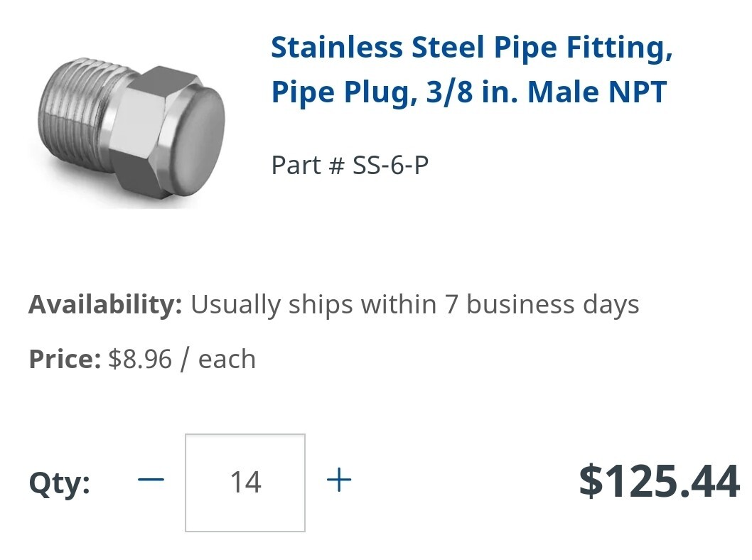This screenshot has width=752, height=560.
Task: Select the quantity field showing 14
Action: pyautogui.click(x=245, y=483)
